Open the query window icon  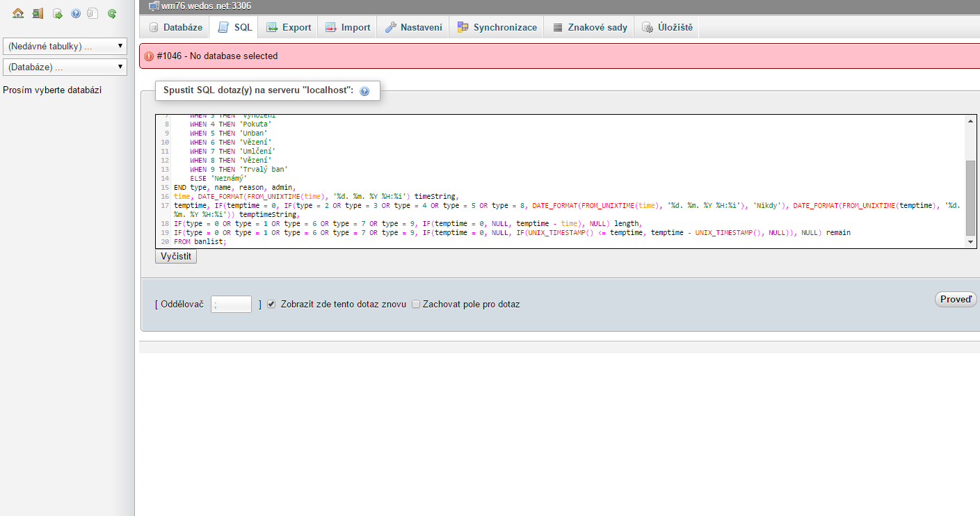pyautogui.click(x=58, y=13)
